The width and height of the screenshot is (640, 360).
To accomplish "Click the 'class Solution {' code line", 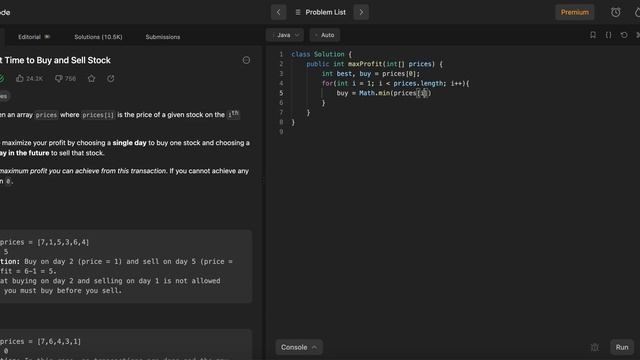I will (321, 54).
